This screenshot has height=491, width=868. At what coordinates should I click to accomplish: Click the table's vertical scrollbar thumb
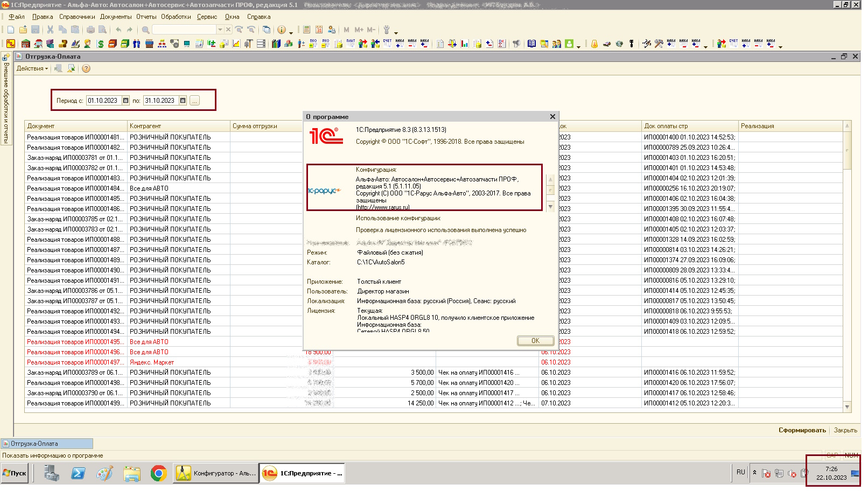point(847,150)
